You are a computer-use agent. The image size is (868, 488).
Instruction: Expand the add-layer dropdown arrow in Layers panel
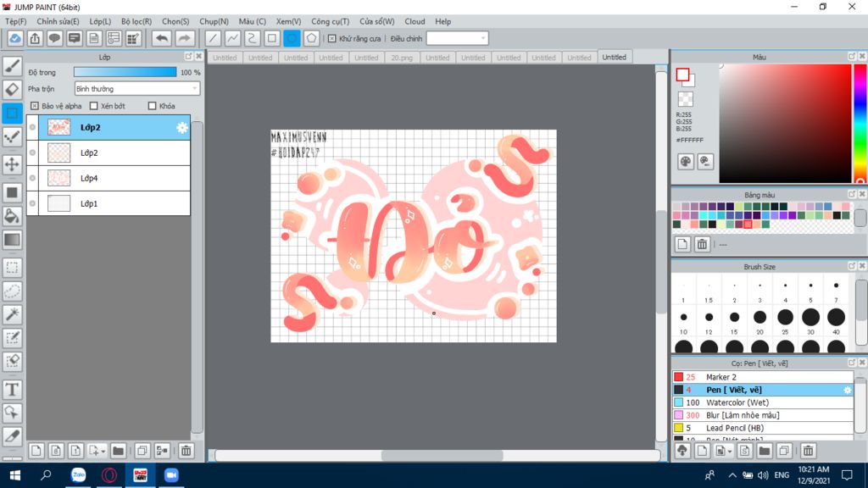(x=103, y=452)
